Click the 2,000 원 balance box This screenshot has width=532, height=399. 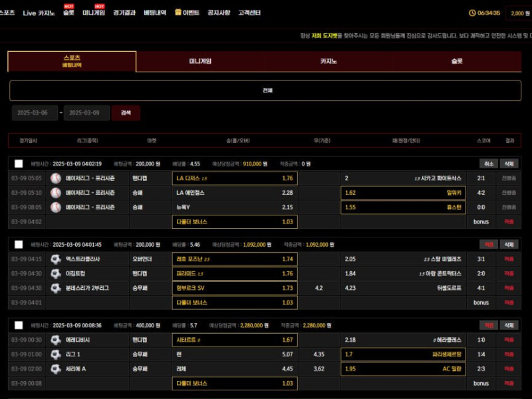pos(518,13)
